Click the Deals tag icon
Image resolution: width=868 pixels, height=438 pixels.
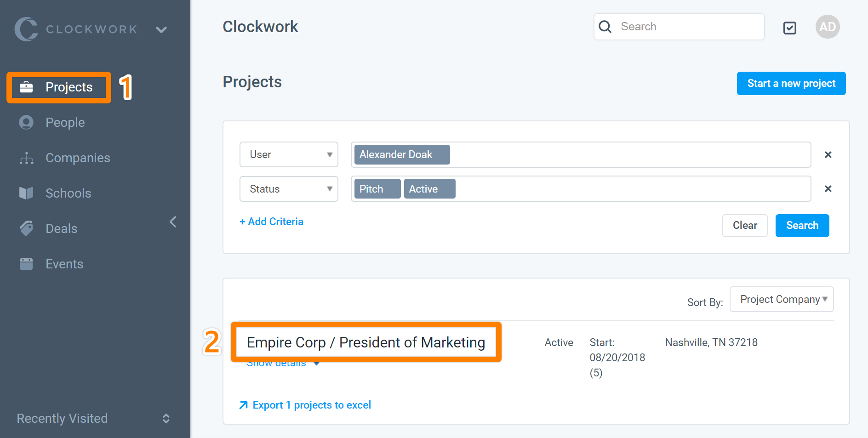(x=26, y=228)
